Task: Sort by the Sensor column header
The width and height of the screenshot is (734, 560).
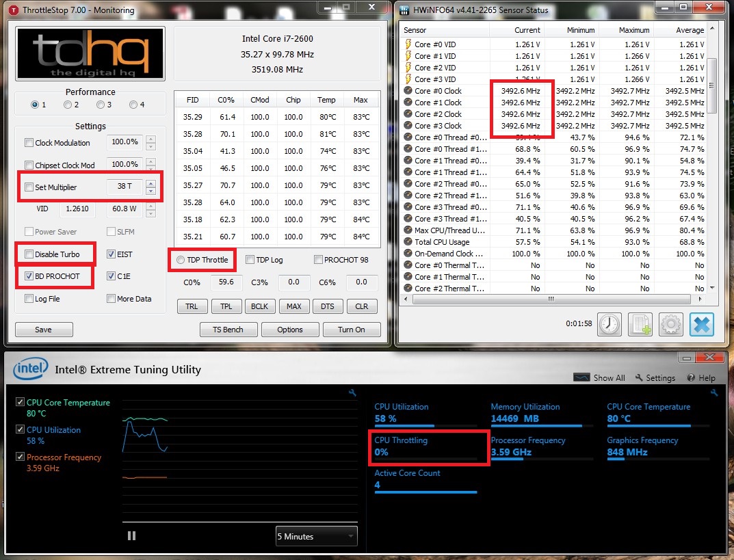Action: 445,30
